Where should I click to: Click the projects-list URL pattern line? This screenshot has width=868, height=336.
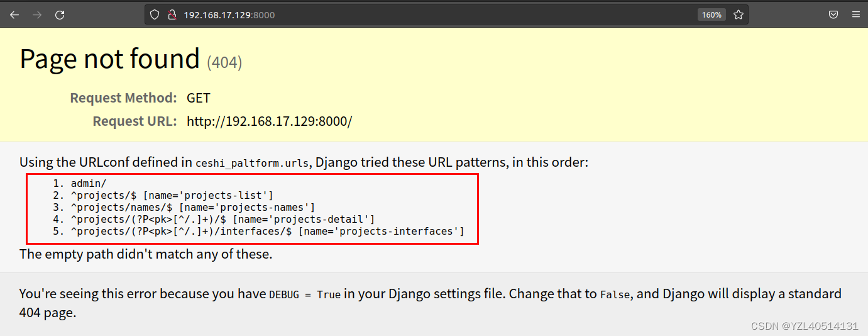172,195
